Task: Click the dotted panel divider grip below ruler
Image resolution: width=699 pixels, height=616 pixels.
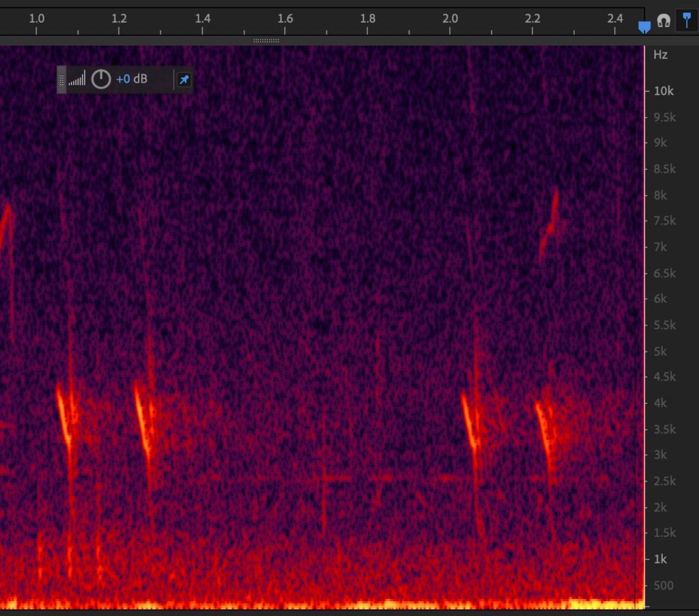Action: pos(266,40)
